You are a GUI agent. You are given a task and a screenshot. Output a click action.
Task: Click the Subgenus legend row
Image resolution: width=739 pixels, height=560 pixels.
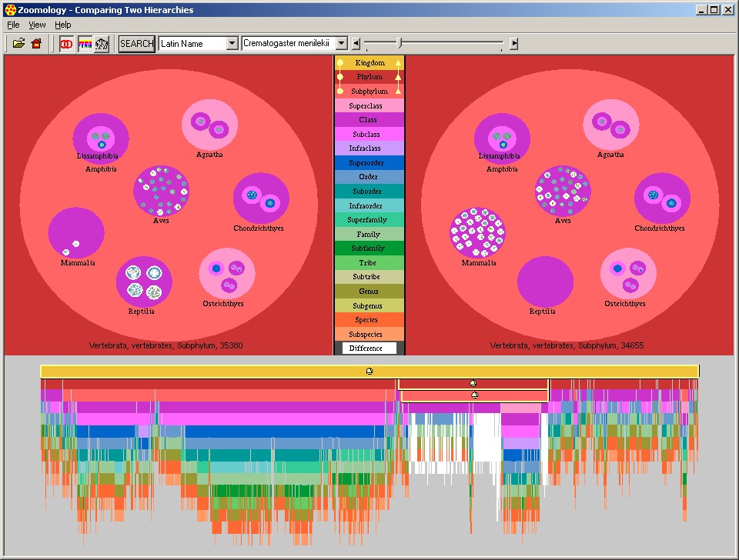click(369, 305)
